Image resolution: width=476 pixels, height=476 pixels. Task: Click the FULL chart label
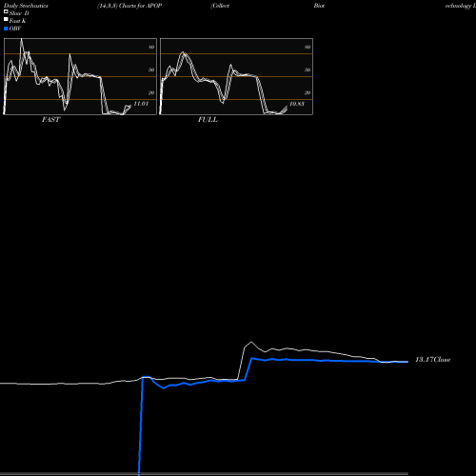[208, 120]
